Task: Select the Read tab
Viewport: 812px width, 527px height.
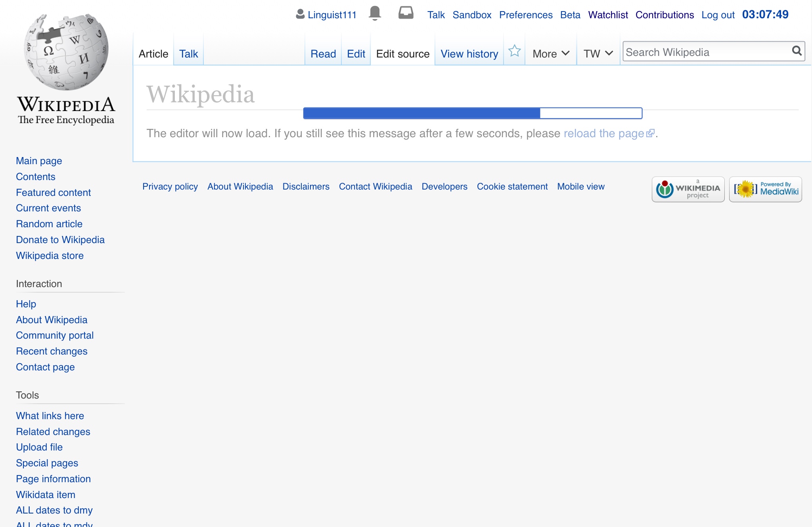Action: 323,54
